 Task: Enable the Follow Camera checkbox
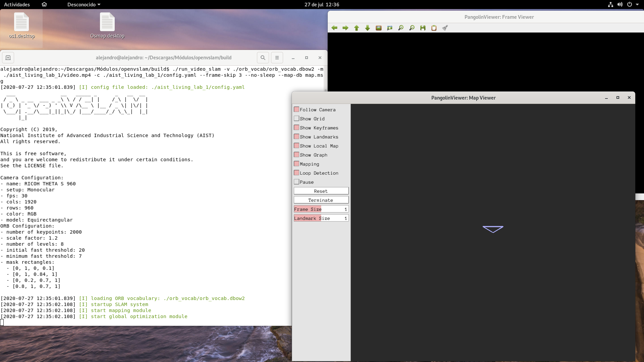click(x=297, y=109)
